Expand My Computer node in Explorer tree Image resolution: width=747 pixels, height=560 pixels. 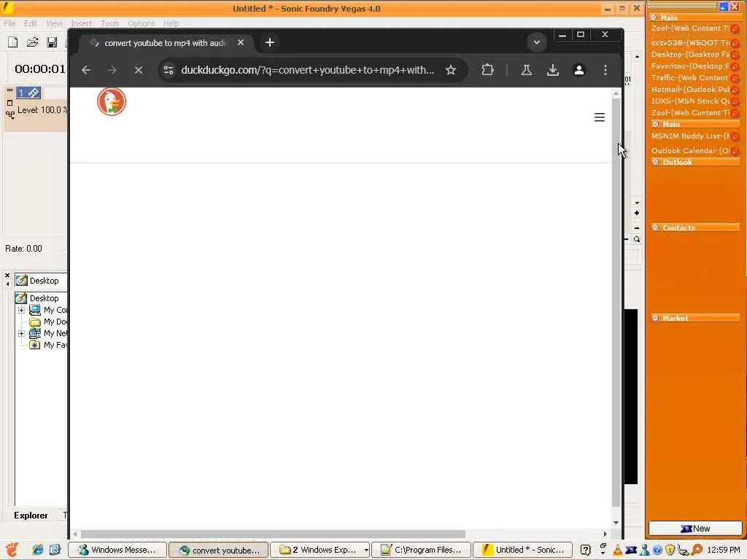(21, 310)
